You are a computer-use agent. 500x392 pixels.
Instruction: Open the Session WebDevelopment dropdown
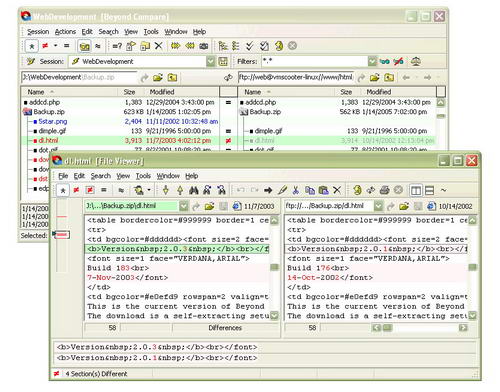210,61
